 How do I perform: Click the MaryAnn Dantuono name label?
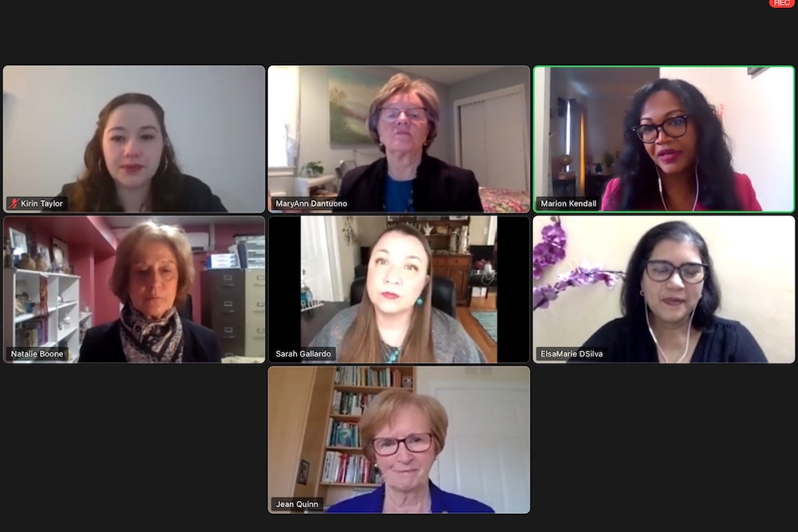coord(311,203)
